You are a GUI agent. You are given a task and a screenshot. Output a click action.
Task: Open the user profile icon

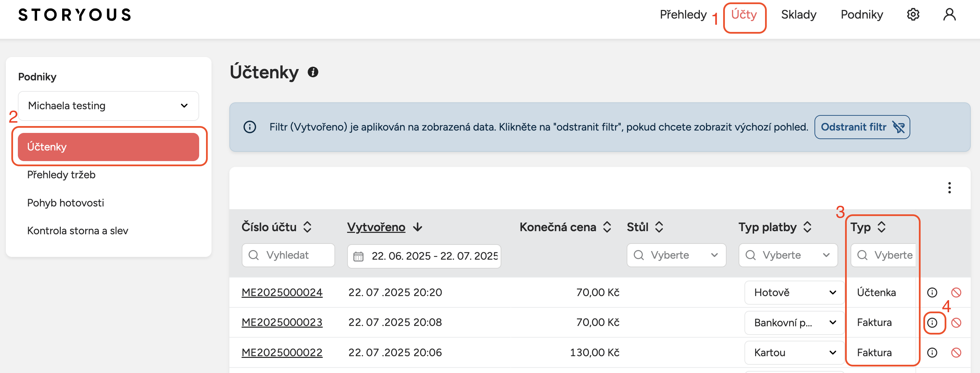pyautogui.click(x=949, y=14)
